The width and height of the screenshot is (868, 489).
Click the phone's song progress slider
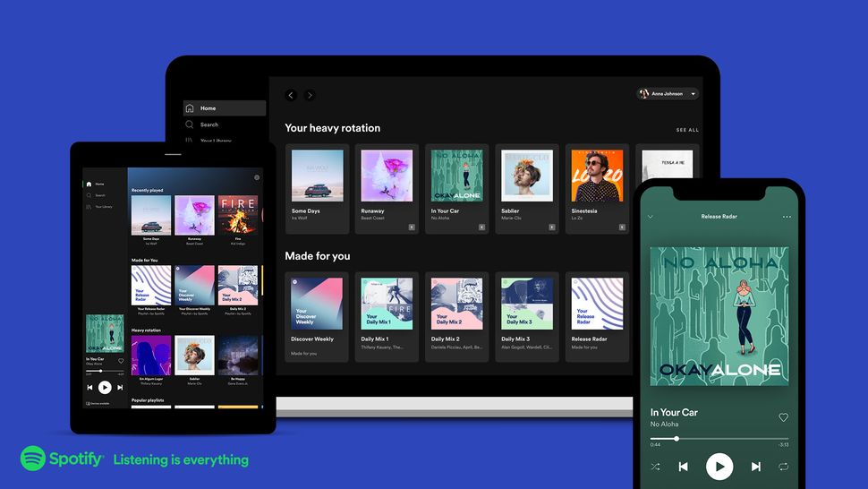tap(719, 439)
